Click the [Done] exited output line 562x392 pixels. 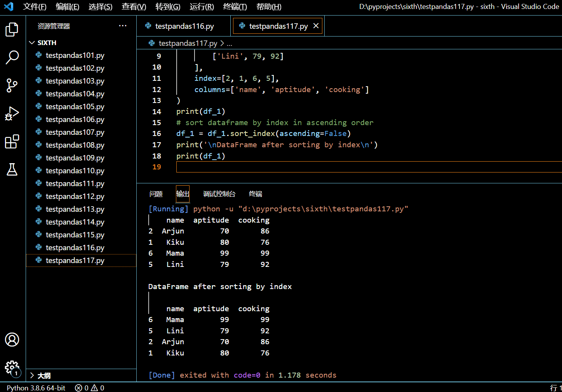[x=242, y=375]
